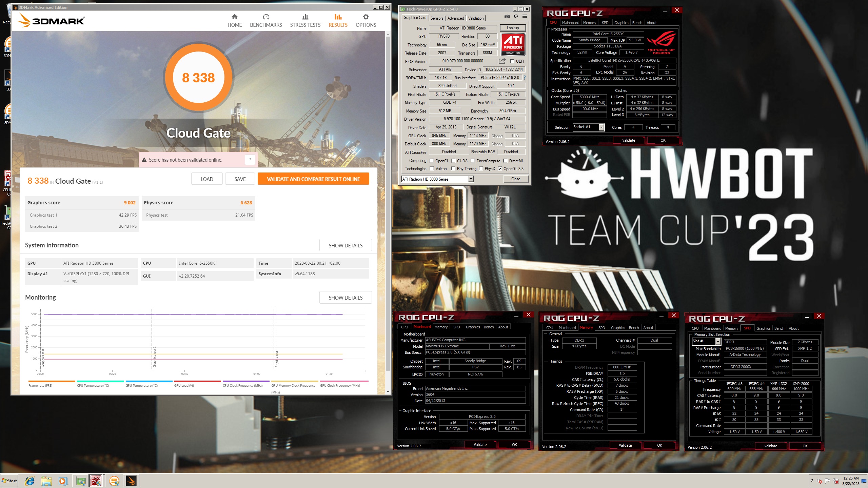Screen dimensions: 868x488
Task: Toggle the CUDA checkbox in GPU-Z
Action: click(453, 161)
